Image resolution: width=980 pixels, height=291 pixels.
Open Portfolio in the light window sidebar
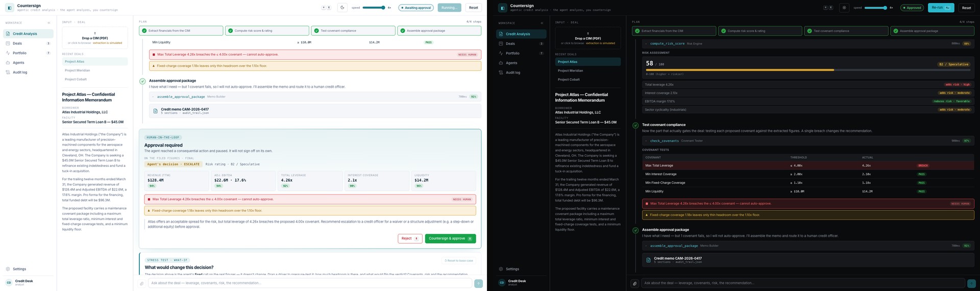click(x=29, y=53)
